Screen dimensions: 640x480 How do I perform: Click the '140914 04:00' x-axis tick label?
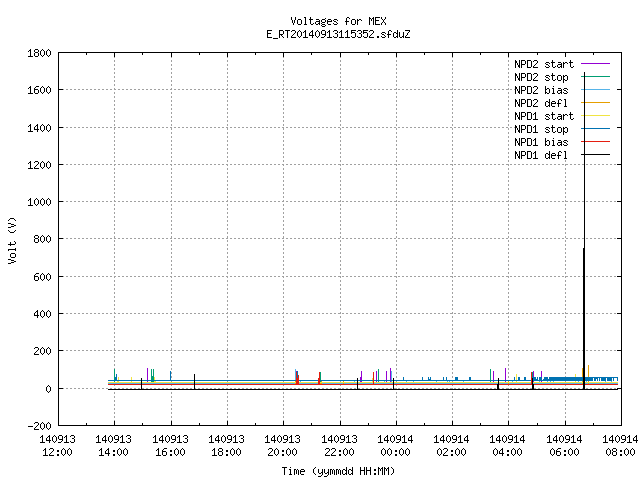(507, 446)
